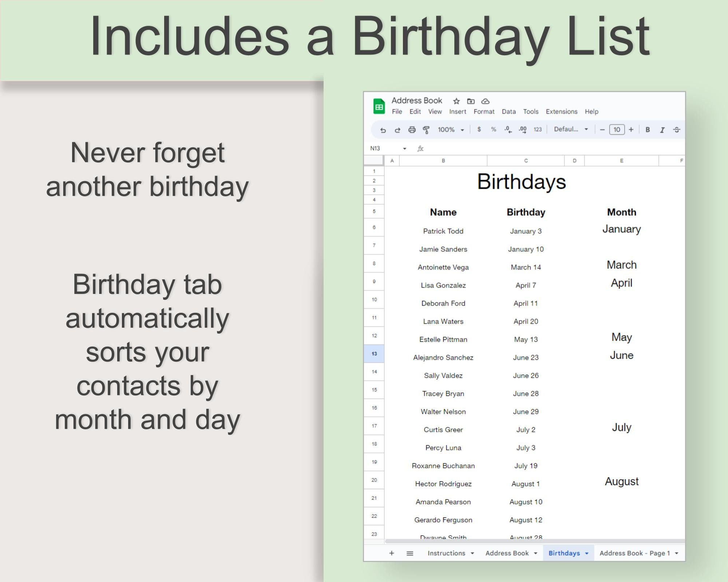
Task: Add a new sheet with plus button
Action: click(x=391, y=553)
